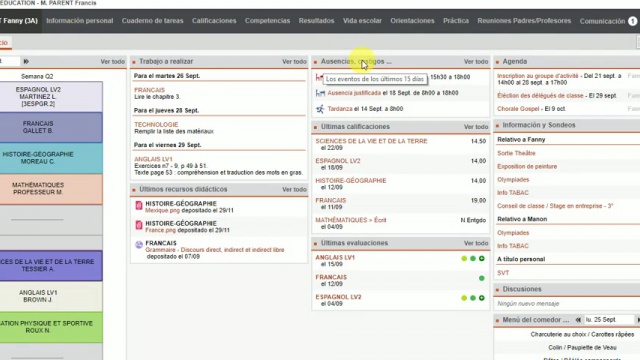Open SCIENCES DE LA VIE grade 14,50
640x360 pixels.
pos(400,144)
